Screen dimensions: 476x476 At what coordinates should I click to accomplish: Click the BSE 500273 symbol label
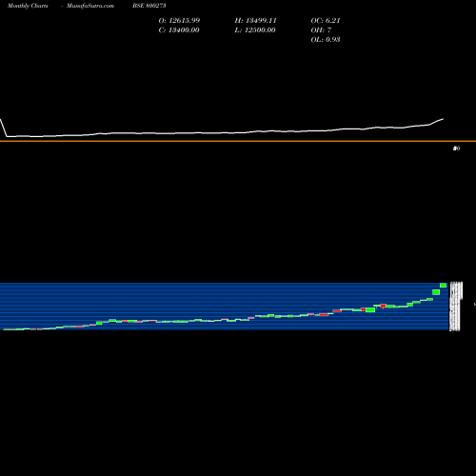tap(149, 6)
